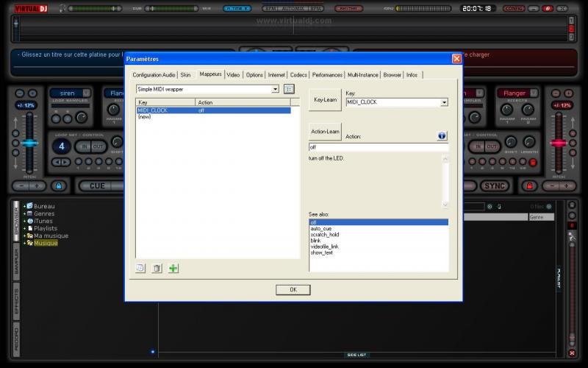Viewport: 588px width, 368px height.
Task: Expand the Playlists tree node
Action: tap(24, 228)
